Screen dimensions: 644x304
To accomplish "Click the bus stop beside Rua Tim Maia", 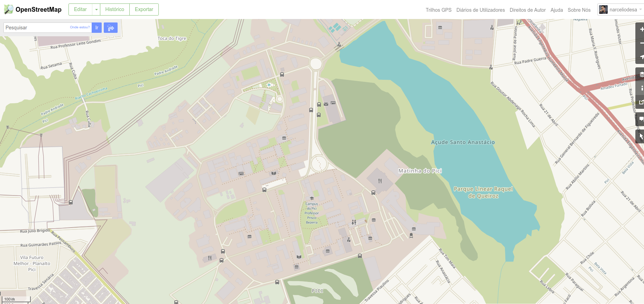I will click(360, 256).
